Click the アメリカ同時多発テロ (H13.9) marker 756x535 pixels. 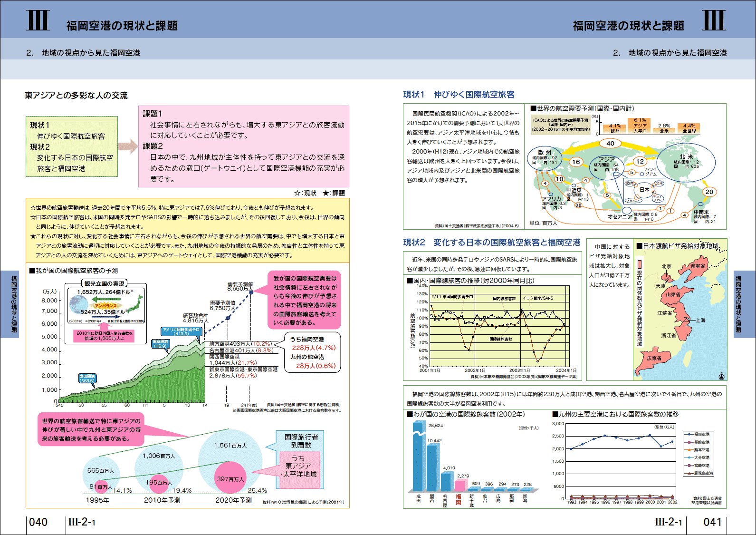[181, 331]
